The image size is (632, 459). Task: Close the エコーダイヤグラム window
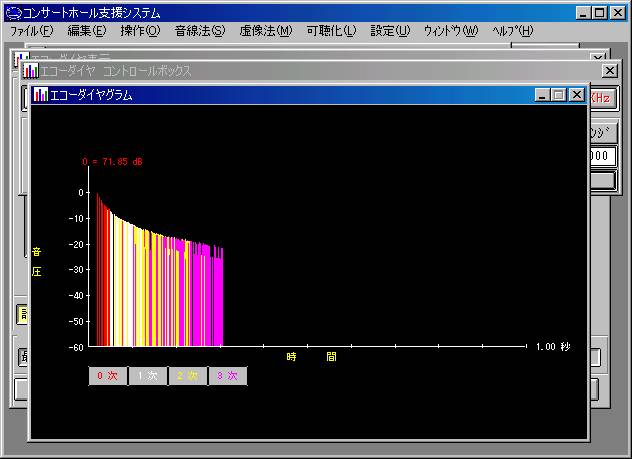(577, 95)
